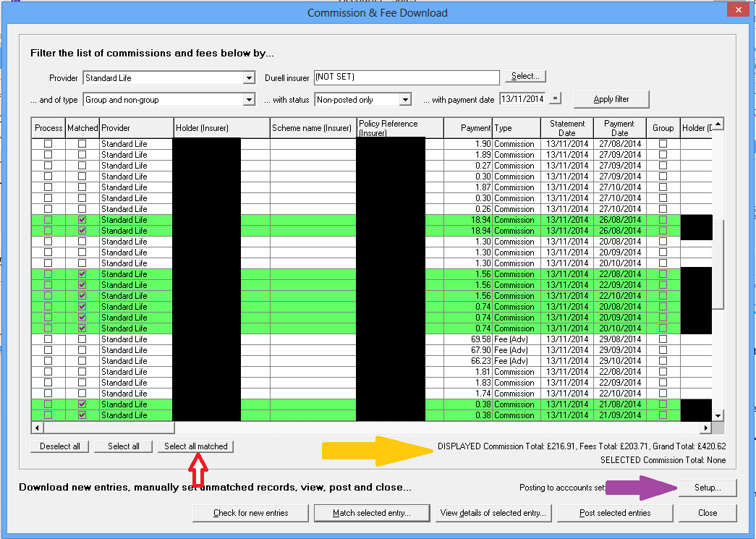Select payment date cell 29/09/2014
The height and width of the screenshot is (539, 756).
click(x=619, y=350)
